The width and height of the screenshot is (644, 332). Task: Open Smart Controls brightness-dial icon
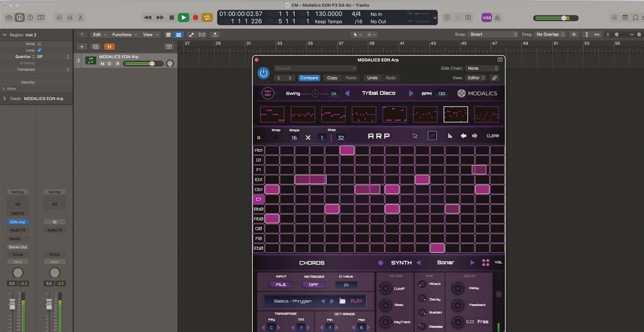pos(59,18)
